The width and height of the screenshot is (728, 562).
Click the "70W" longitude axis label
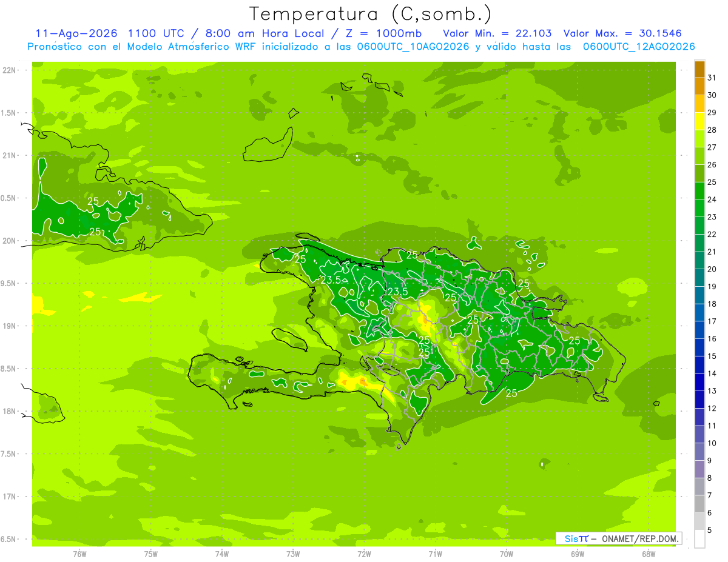507,554
